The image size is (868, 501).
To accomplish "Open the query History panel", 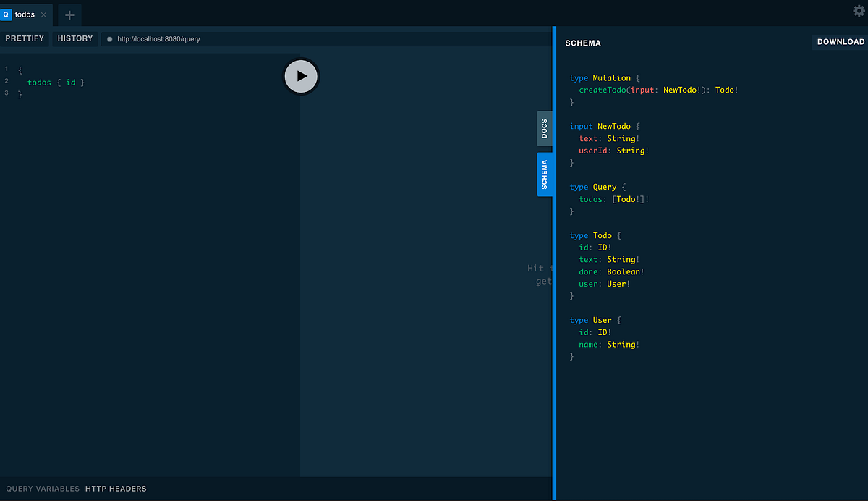I will [x=75, y=38].
